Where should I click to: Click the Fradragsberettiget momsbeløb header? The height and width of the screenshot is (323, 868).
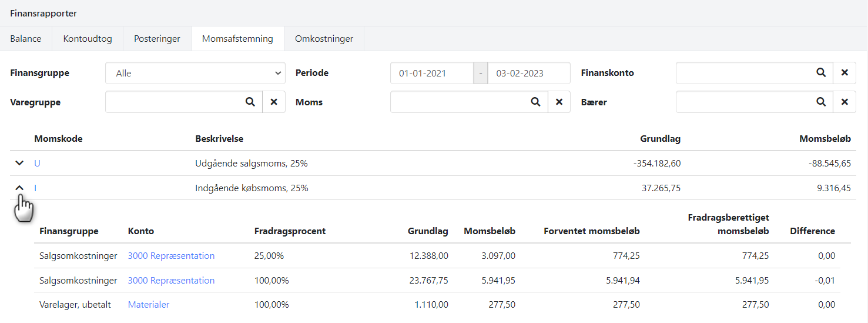click(x=729, y=224)
